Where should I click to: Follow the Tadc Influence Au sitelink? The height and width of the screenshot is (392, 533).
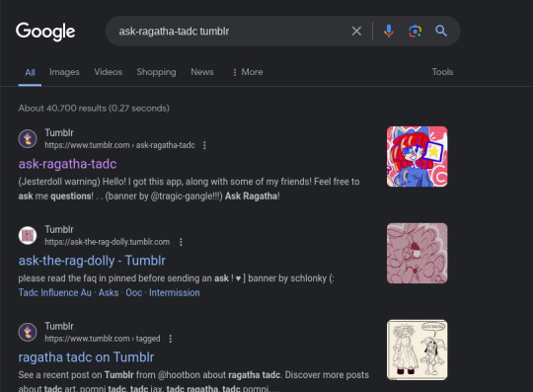[54, 292]
